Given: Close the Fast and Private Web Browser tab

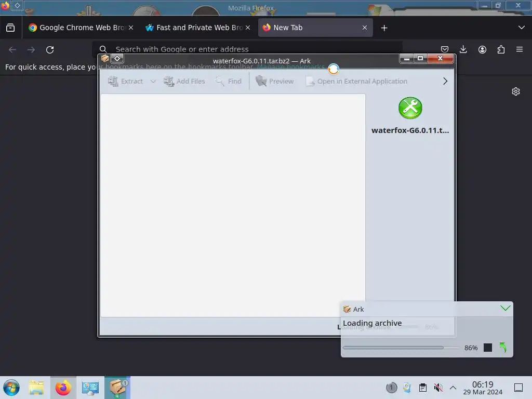Looking at the screenshot, I should (x=248, y=28).
